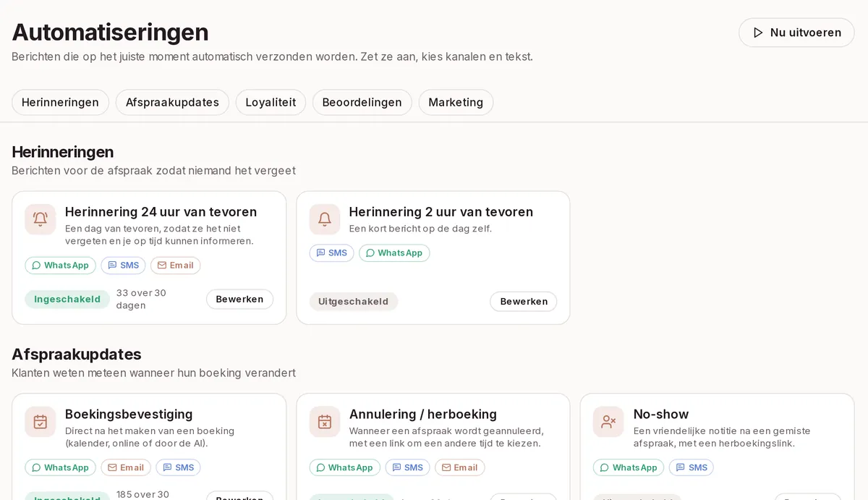Click the Herinnering 24 uur van tevoren title
868x500 pixels.
161,212
